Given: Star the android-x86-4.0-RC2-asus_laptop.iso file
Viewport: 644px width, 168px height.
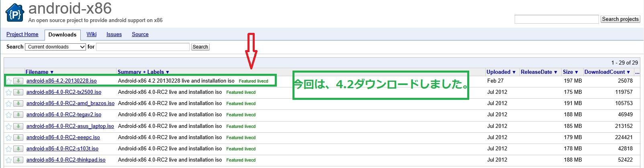Looking at the screenshot, I should tap(9, 126).
